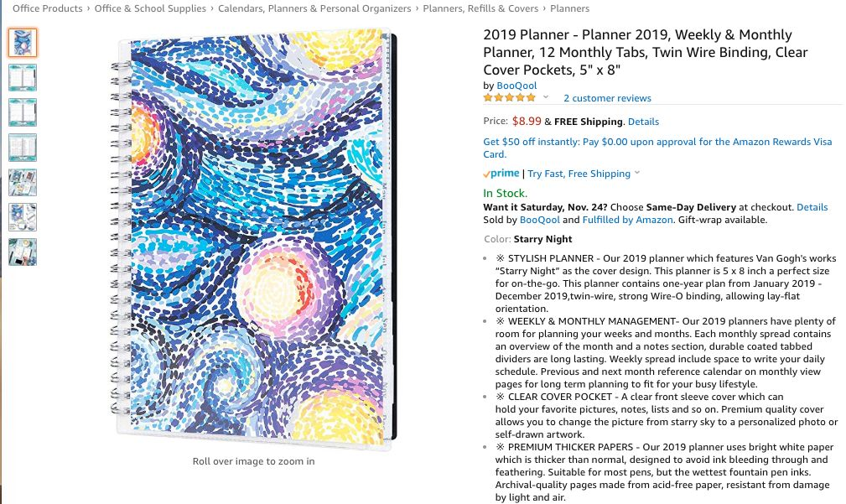The height and width of the screenshot is (504, 846).
Task: Expand the Try Fast, Free Shipping chevron
Action: pyautogui.click(x=637, y=173)
